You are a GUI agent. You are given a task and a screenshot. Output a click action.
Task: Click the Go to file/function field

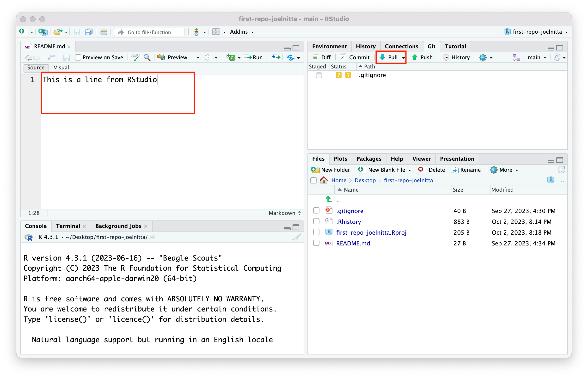pyautogui.click(x=149, y=32)
